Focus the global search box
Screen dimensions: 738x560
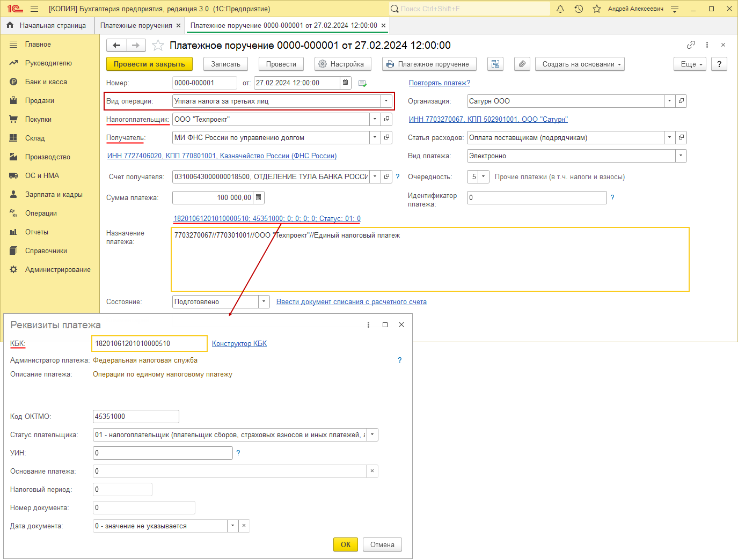click(470, 9)
